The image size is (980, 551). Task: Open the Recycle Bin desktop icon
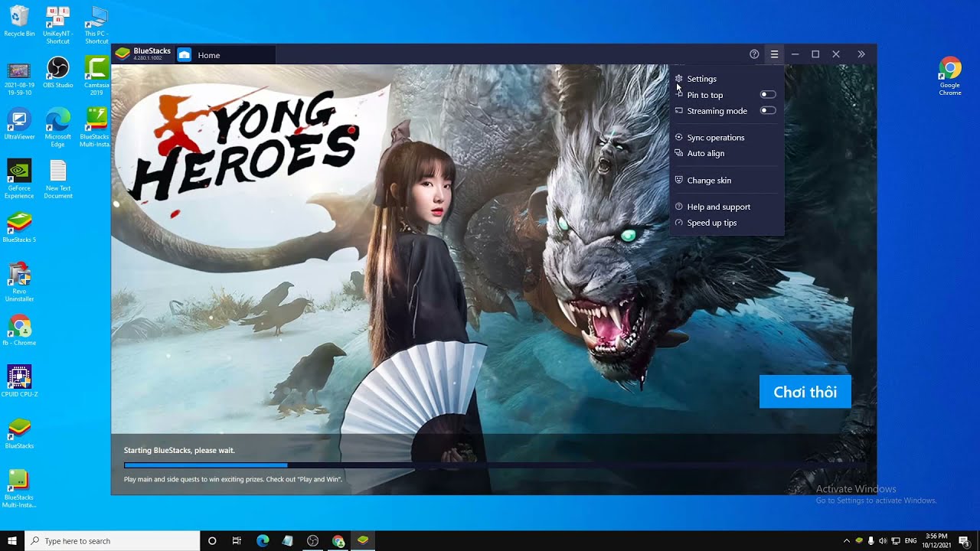click(19, 21)
